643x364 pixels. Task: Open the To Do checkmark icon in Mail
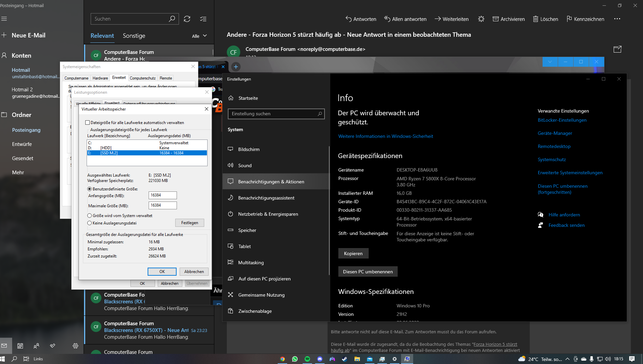point(53,346)
